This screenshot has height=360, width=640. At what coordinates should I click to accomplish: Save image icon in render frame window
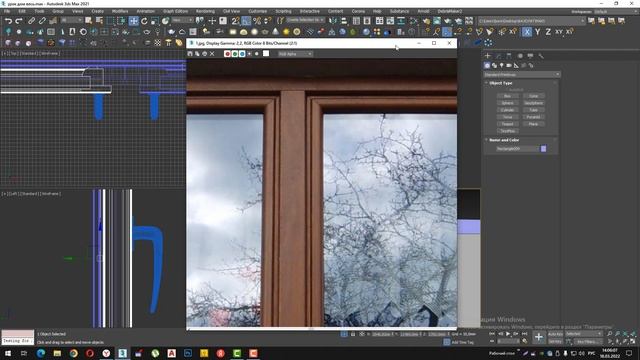pos(190,54)
